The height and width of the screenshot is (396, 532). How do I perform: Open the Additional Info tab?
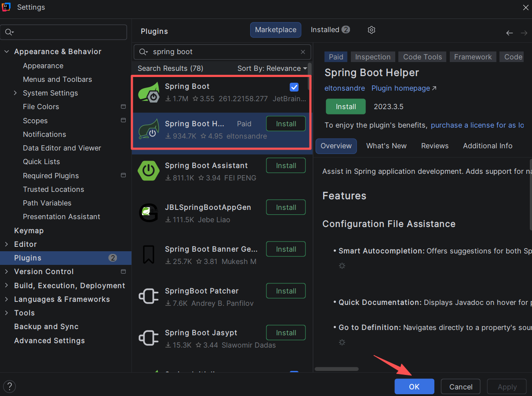pyautogui.click(x=488, y=146)
